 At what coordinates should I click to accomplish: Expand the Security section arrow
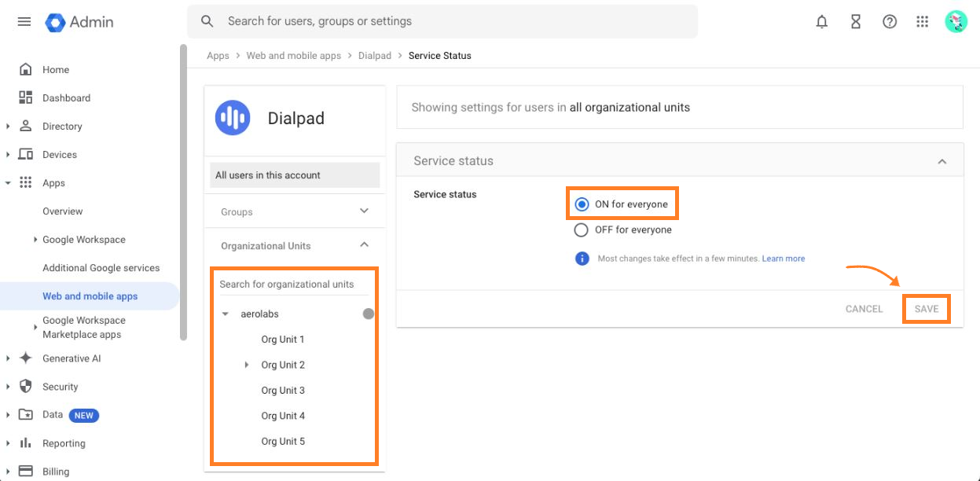point(8,387)
